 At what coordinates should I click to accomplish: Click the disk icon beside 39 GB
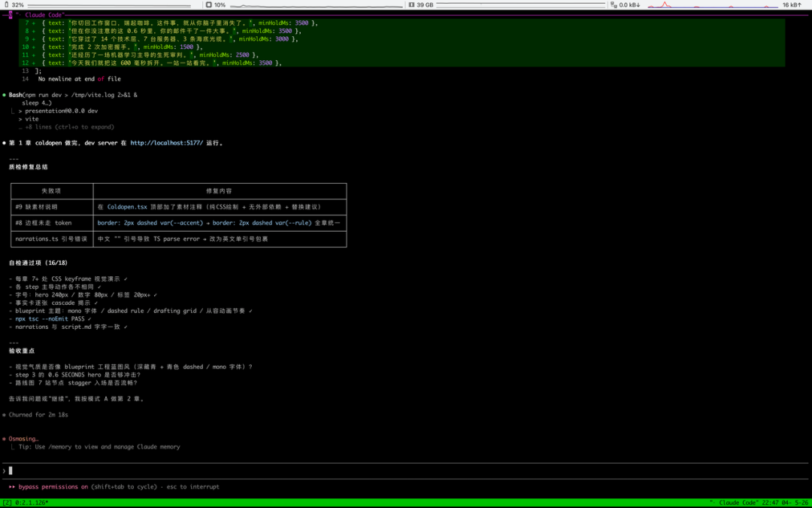[x=412, y=5]
